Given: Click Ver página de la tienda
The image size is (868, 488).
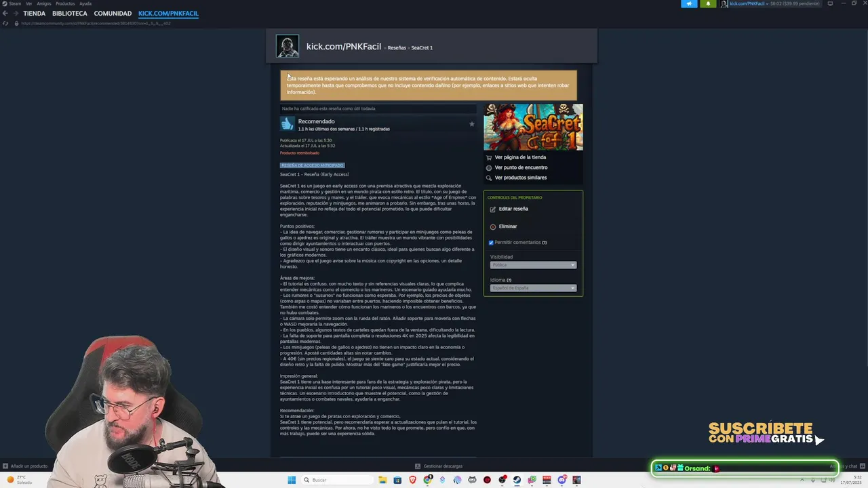Looking at the screenshot, I should click(520, 157).
